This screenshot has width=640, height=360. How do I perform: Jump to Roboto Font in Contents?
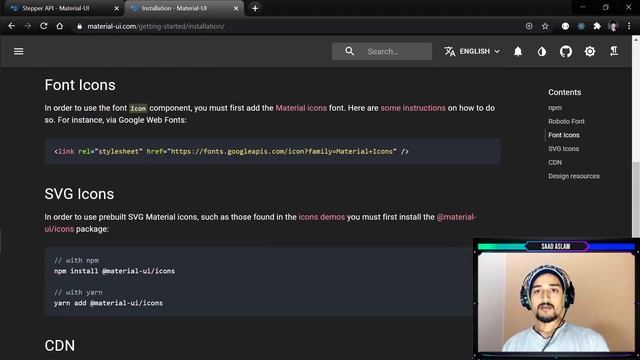coord(566,121)
